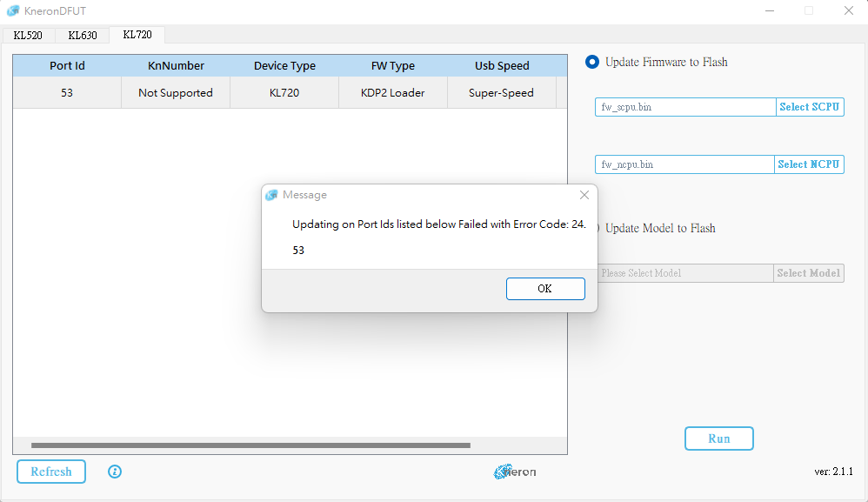Confirm the error message with OK
Viewport: 868px width, 502px height.
click(x=545, y=289)
